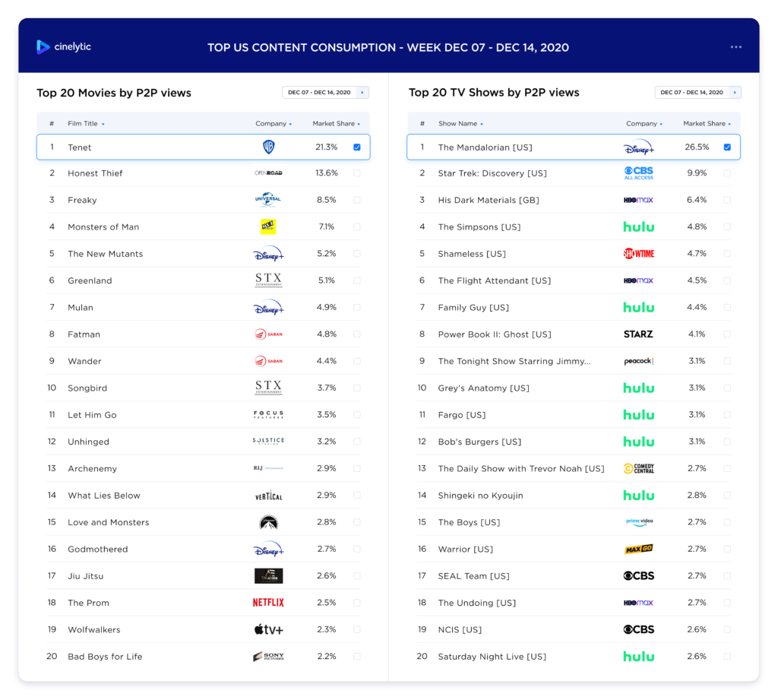This screenshot has height=700, width=778.
Task: Click the Hulu logo beside The Simpsons
Action: pos(638,227)
